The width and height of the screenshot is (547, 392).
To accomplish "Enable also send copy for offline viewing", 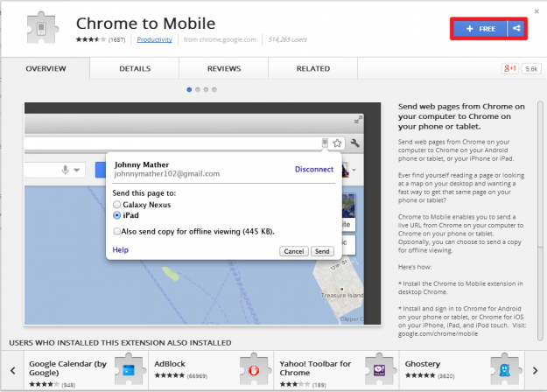I will (118, 231).
